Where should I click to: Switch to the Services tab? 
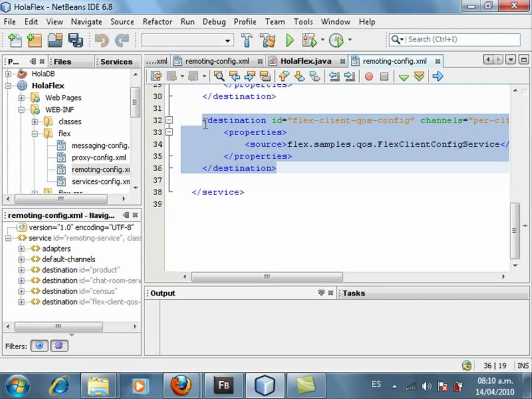116,62
